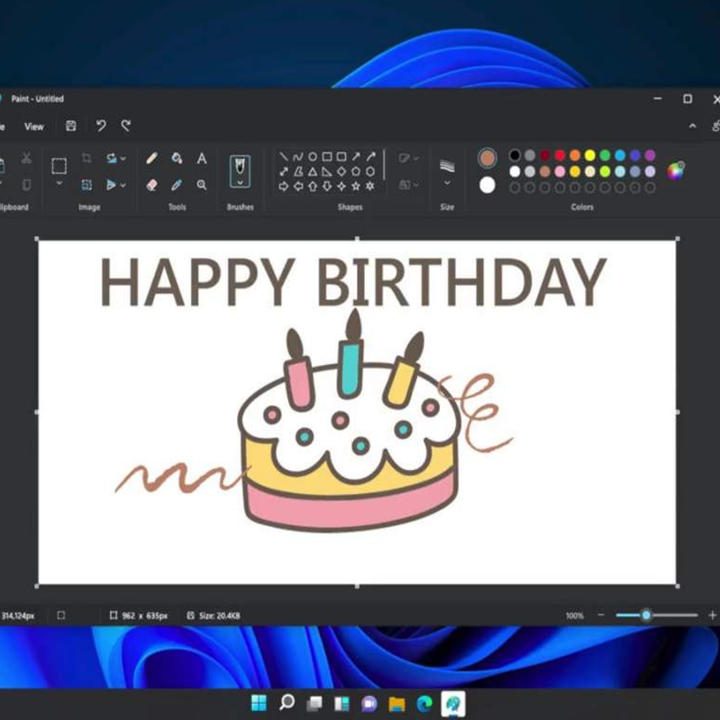Click the 'Size: 20.4KB' status text
The width and height of the screenshot is (720, 720).
219,616
